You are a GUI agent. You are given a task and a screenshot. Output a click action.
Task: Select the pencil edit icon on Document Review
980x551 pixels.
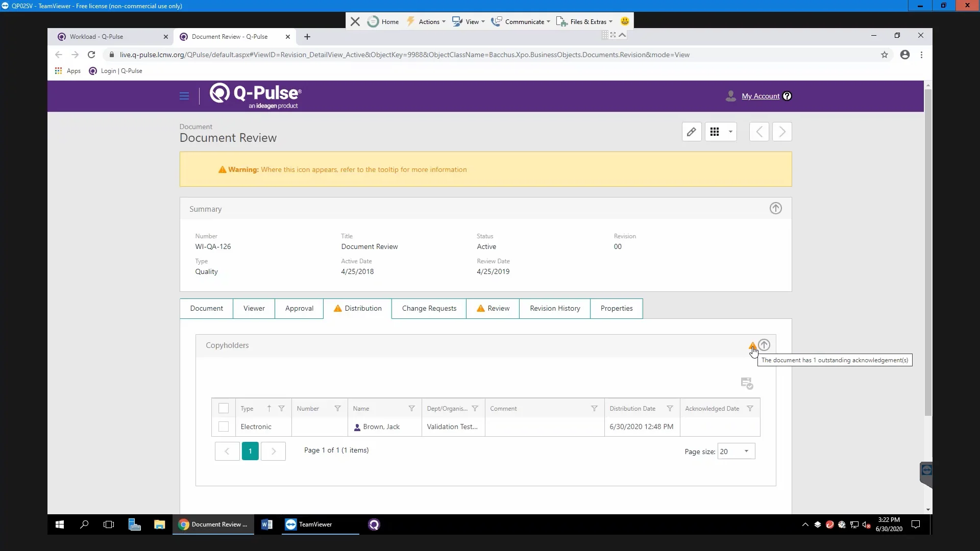point(692,132)
